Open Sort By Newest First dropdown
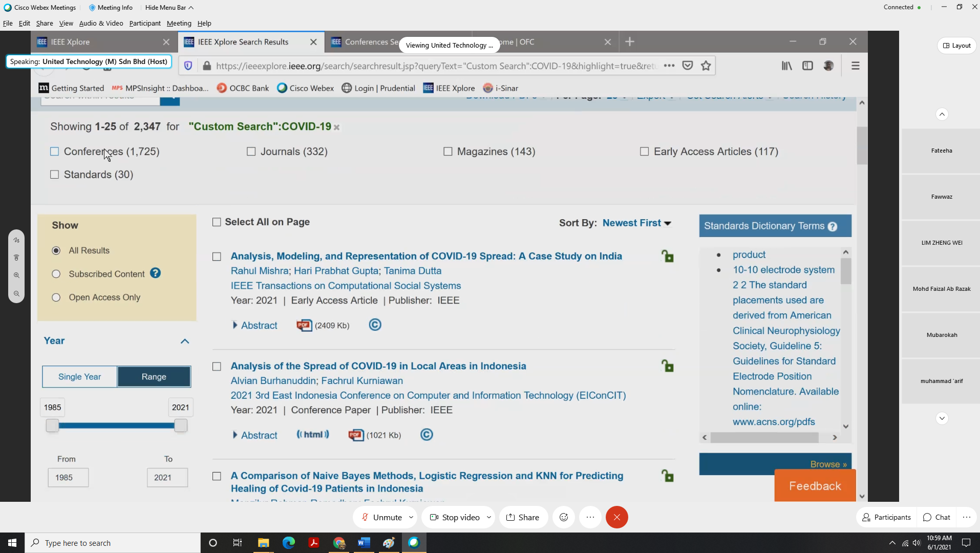The width and height of the screenshot is (980, 553). 636,223
